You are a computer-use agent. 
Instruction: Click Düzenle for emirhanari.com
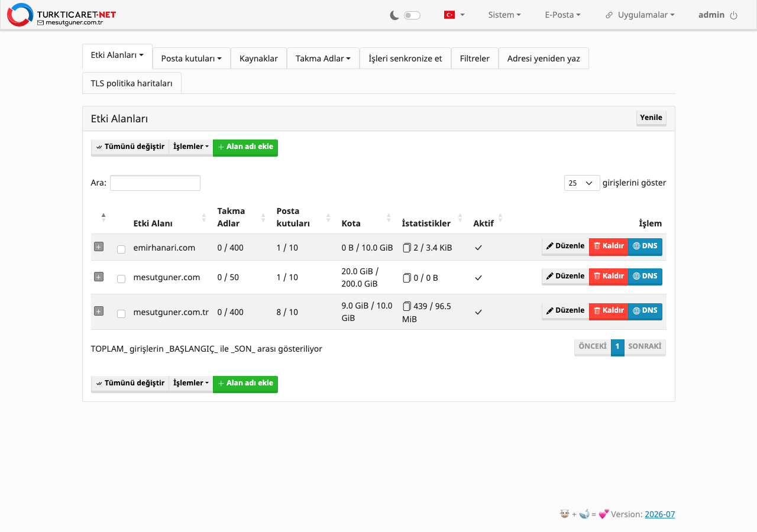click(565, 246)
